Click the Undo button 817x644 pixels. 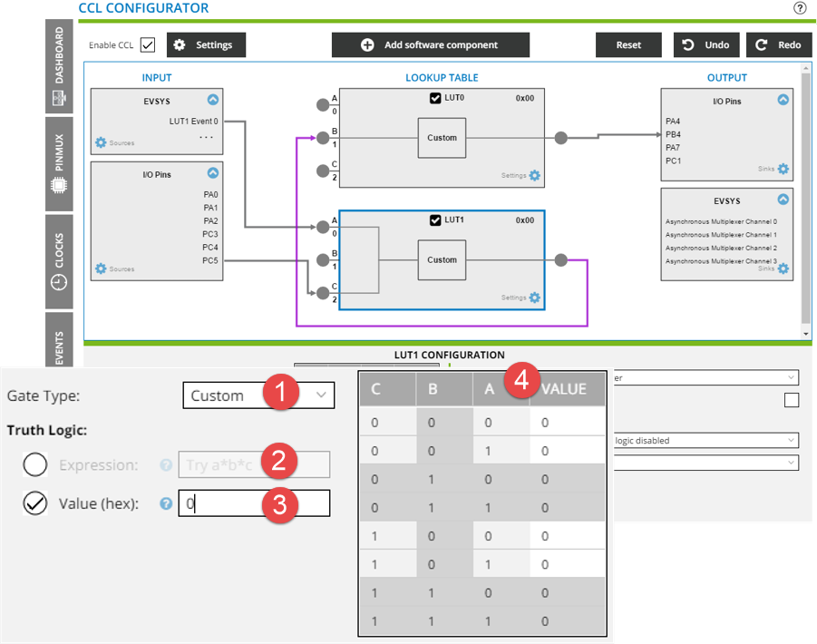(705, 44)
